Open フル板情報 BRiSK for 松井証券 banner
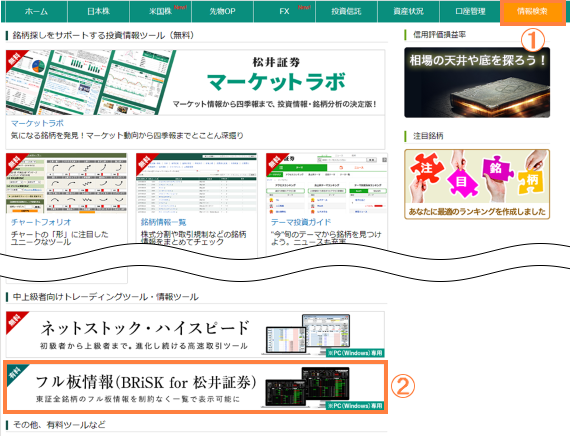570x436 pixels. click(x=195, y=387)
